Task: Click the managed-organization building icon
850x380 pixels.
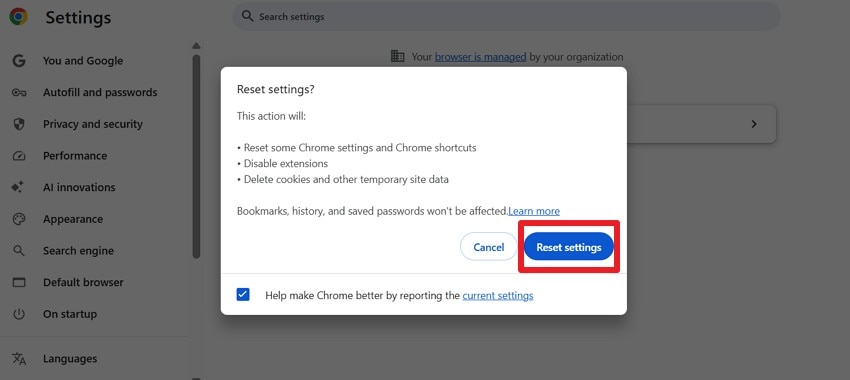Action: coord(398,56)
